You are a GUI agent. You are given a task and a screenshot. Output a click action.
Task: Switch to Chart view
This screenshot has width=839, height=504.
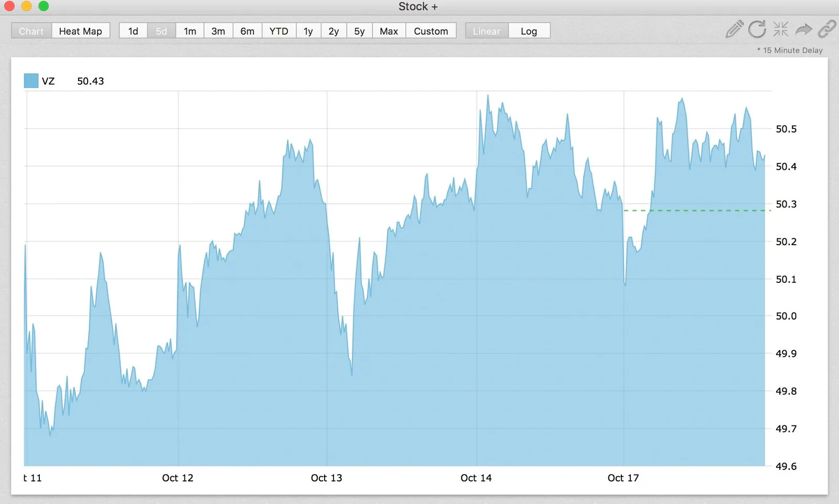[31, 31]
